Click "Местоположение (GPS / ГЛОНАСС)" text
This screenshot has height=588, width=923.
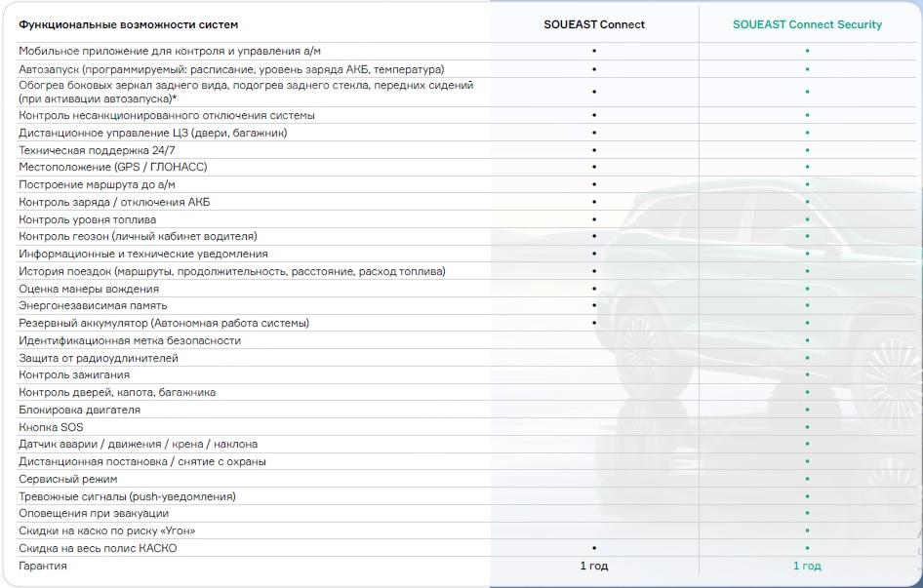113,167
